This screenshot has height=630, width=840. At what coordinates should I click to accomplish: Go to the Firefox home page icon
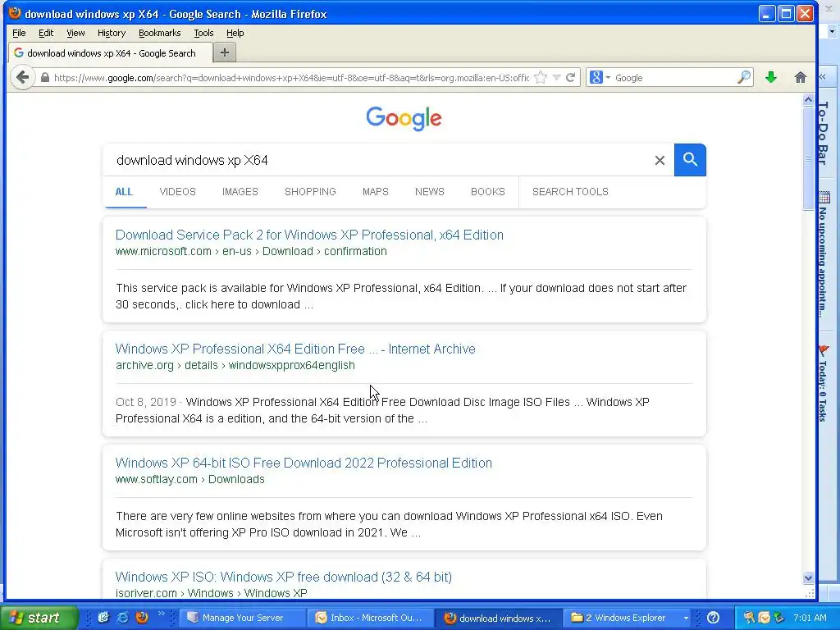(801, 78)
